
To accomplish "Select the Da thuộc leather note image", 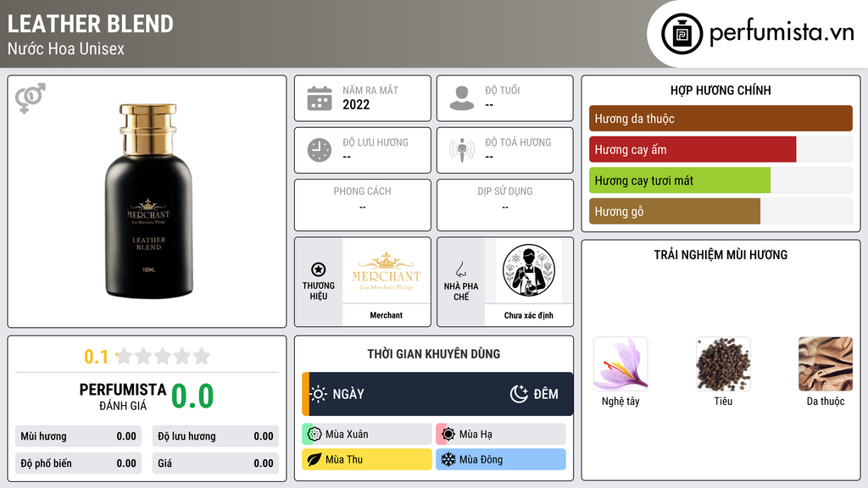I will coord(826,364).
